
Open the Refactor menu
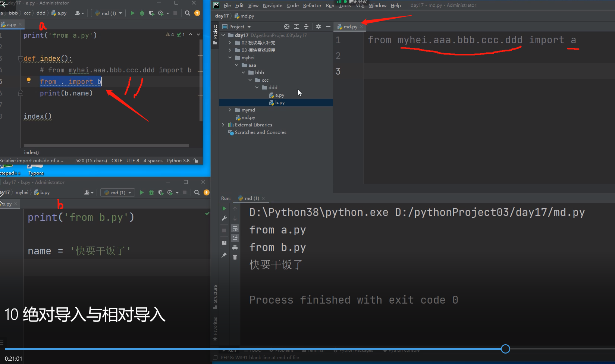pos(312,6)
